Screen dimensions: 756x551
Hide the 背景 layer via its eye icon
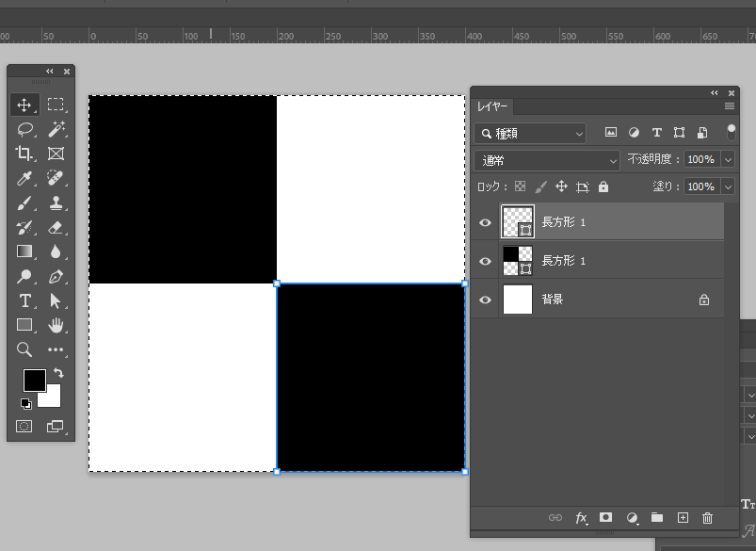coord(486,300)
